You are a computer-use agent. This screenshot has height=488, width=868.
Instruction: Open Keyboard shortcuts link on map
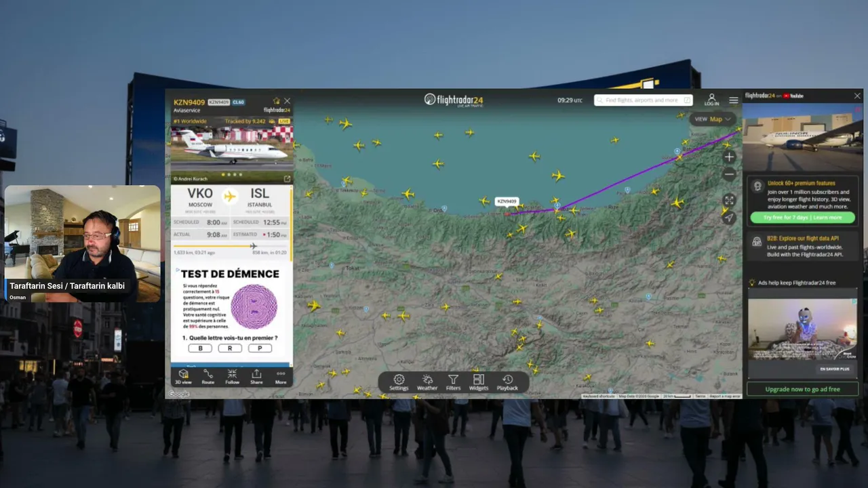pos(599,396)
